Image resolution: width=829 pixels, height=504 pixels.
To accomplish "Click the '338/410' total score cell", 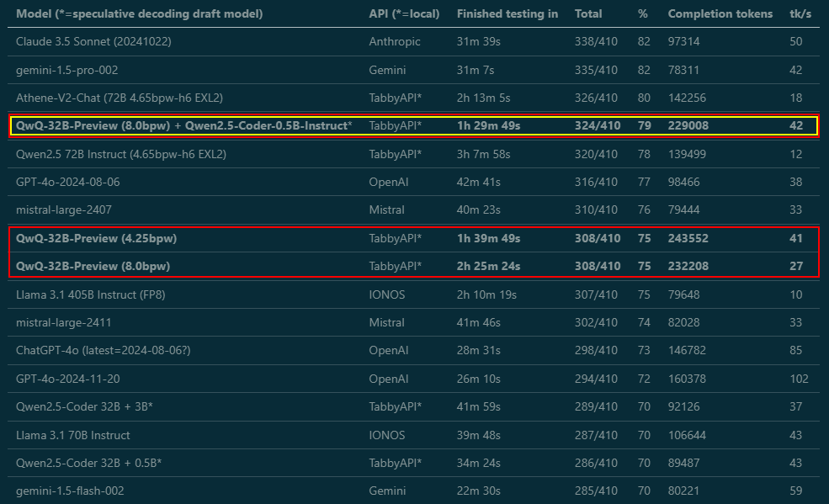I will (x=596, y=42).
